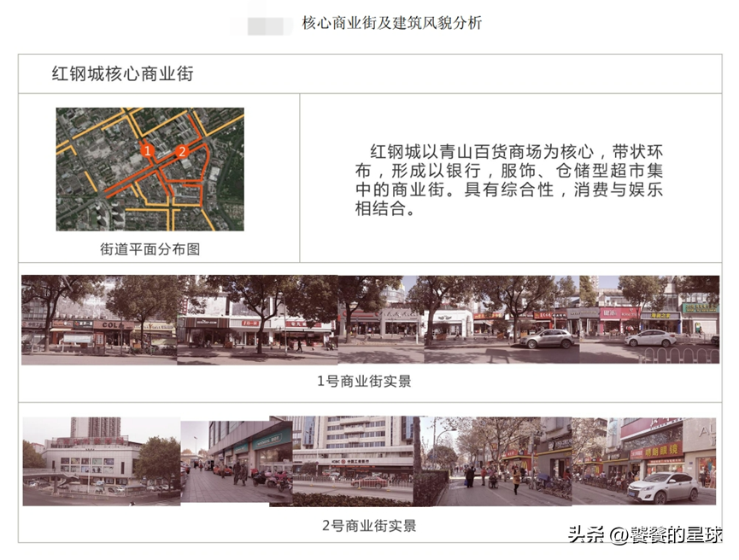
Task: Select the 1号商业街 panoramic photo strip
Action: click(370, 320)
